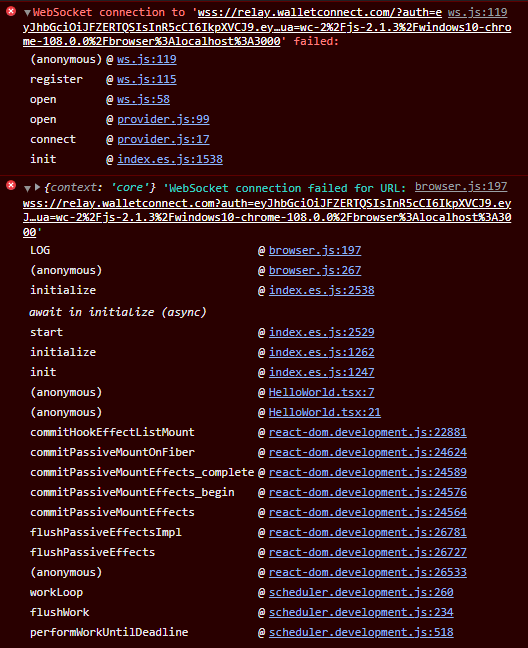The image size is (528, 648).
Task: Open the index.es.js:2529 link
Action: pos(321,332)
